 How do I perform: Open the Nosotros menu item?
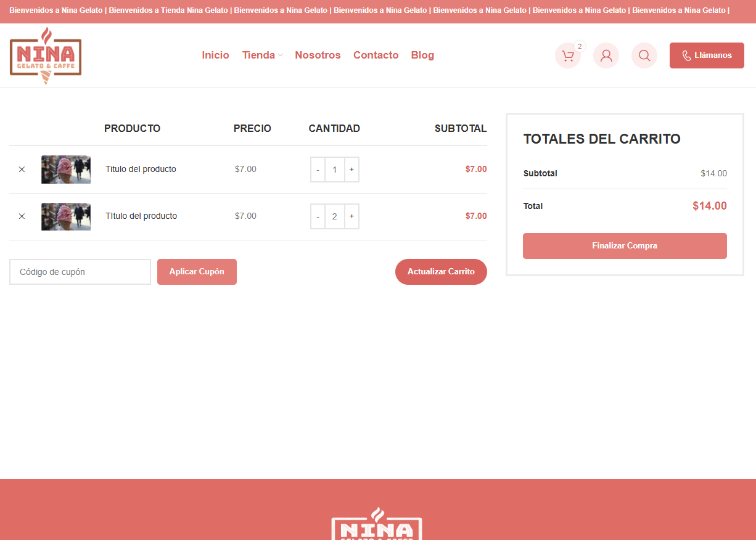318,55
